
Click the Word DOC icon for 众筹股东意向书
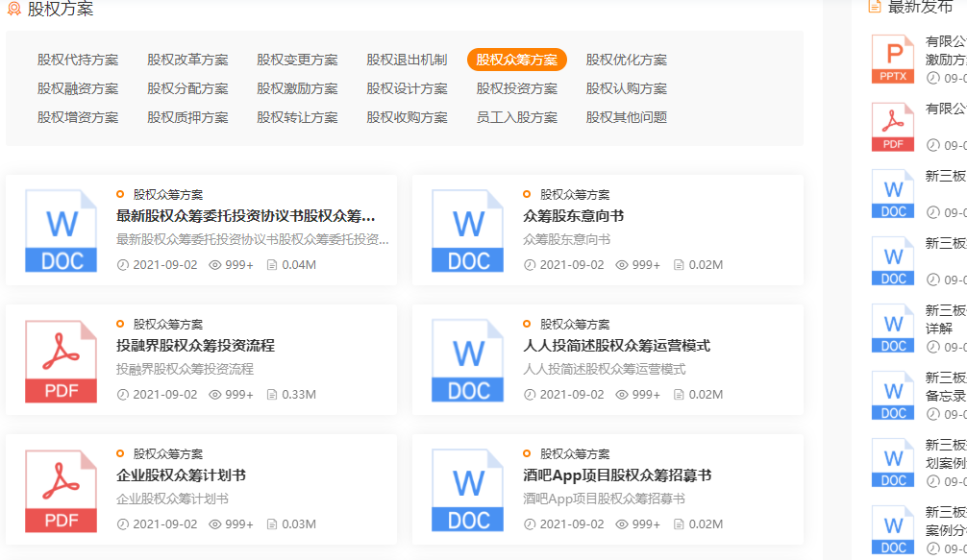click(467, 231)
